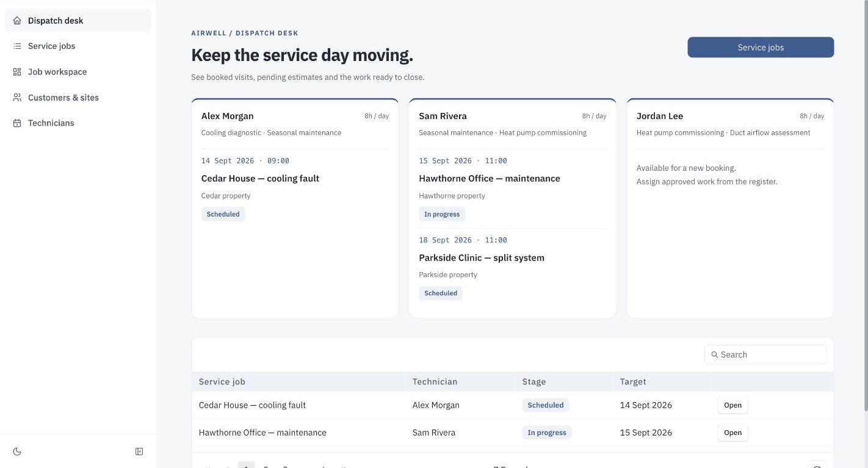Image resolution: width=868 pixels, height=468 pixels.
Task: Select Hawthorne Office — maintenance card title
Action: tap(490, 179)
